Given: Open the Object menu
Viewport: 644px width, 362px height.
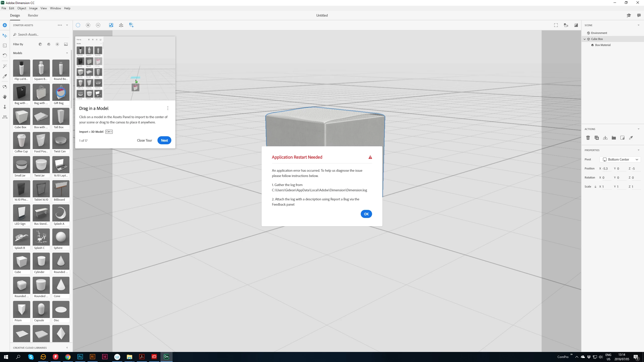Looking at the screenshot, I should pos(22,8).
